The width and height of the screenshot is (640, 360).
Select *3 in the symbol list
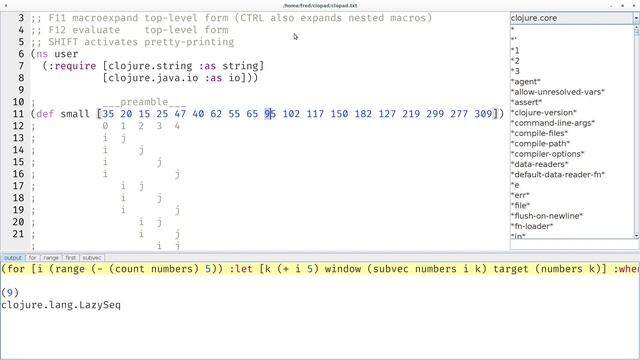coord(515,71)
